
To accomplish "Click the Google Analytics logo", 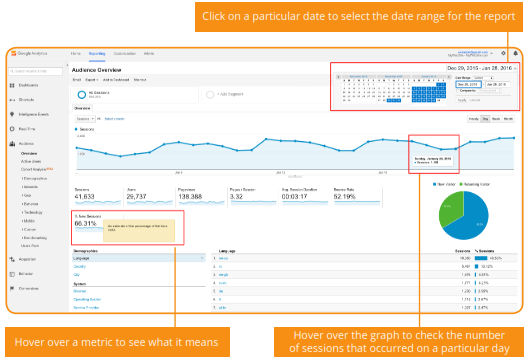I will 14,53.
